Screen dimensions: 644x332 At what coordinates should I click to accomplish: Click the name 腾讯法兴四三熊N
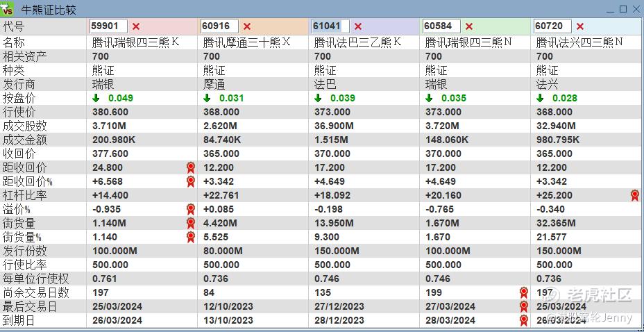click(x=580, y=42)
